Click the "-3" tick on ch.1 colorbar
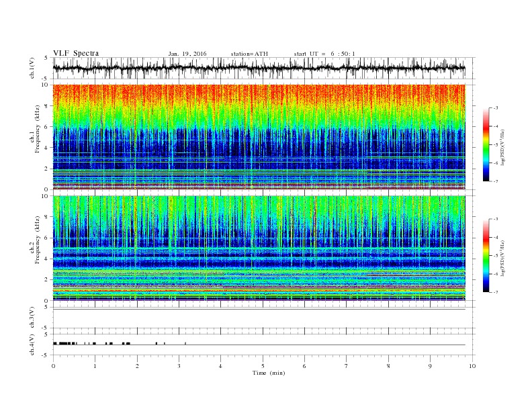 [495, 108]
